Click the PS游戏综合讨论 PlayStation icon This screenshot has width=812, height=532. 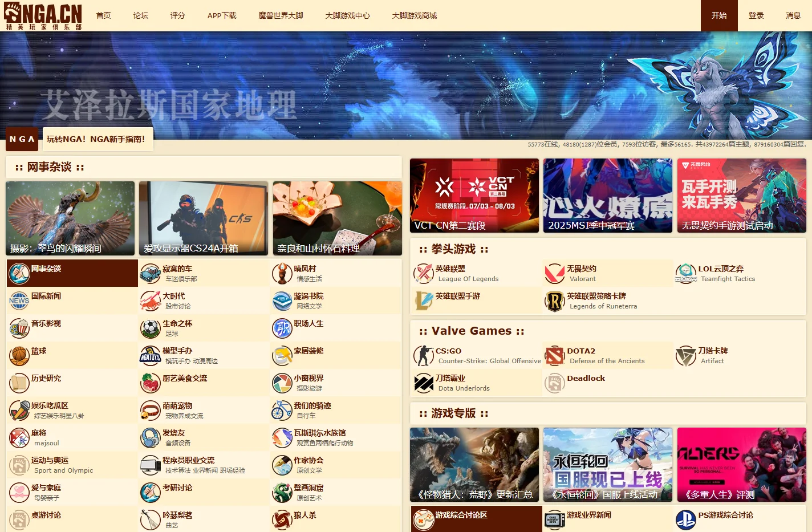pyautogui.click(x=686, y=519)
